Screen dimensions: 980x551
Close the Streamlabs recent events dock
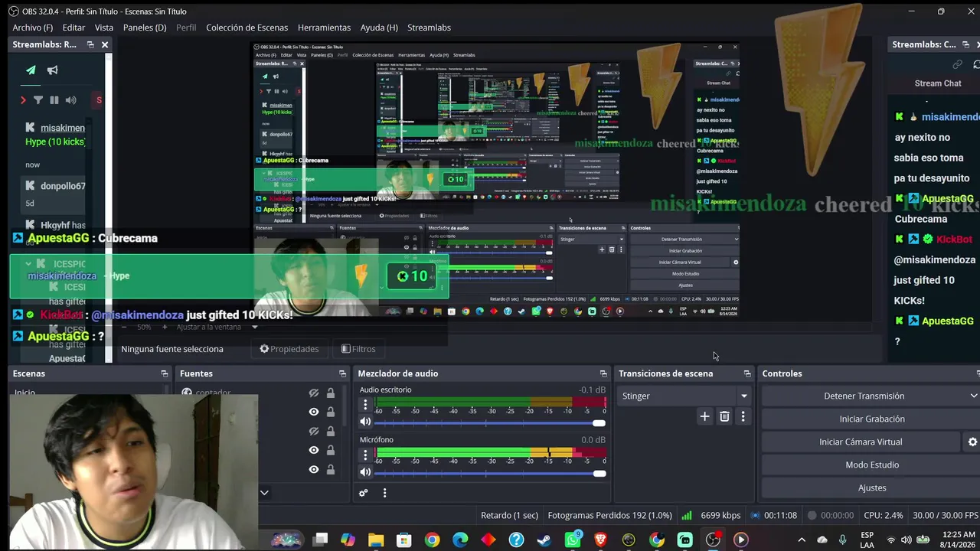[105, 44]
